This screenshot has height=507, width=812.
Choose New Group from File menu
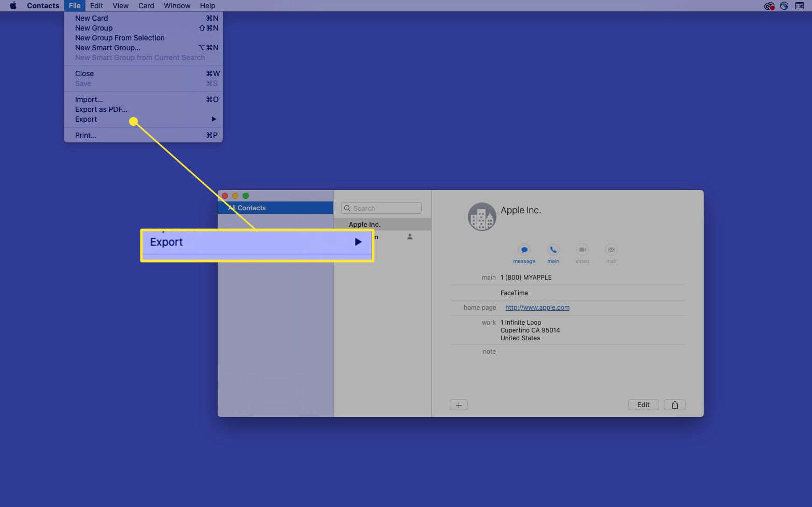(x=144, y=28)
